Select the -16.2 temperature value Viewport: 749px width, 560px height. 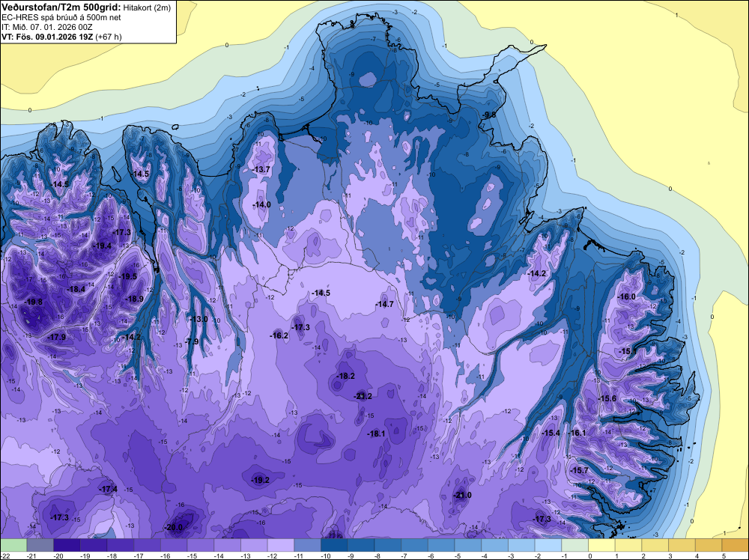[x=279, y=335]
